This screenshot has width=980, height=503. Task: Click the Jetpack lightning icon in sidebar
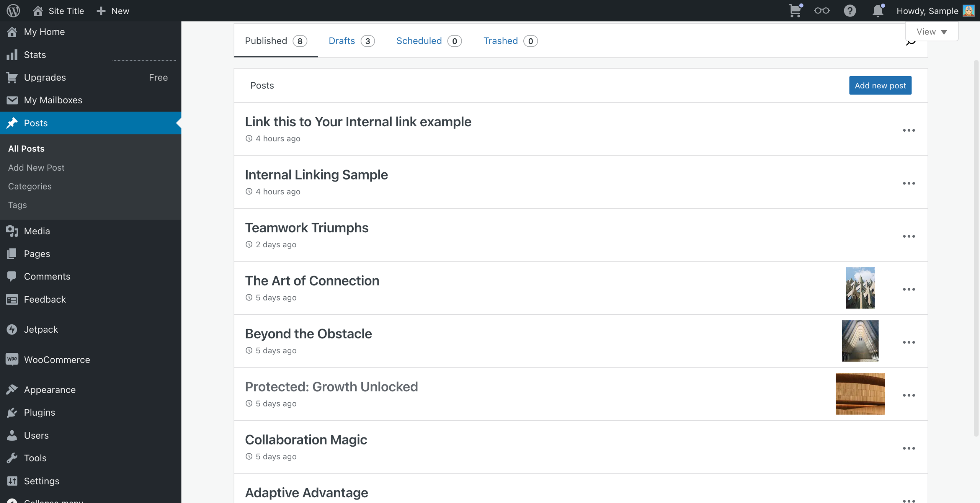(12, 329)
